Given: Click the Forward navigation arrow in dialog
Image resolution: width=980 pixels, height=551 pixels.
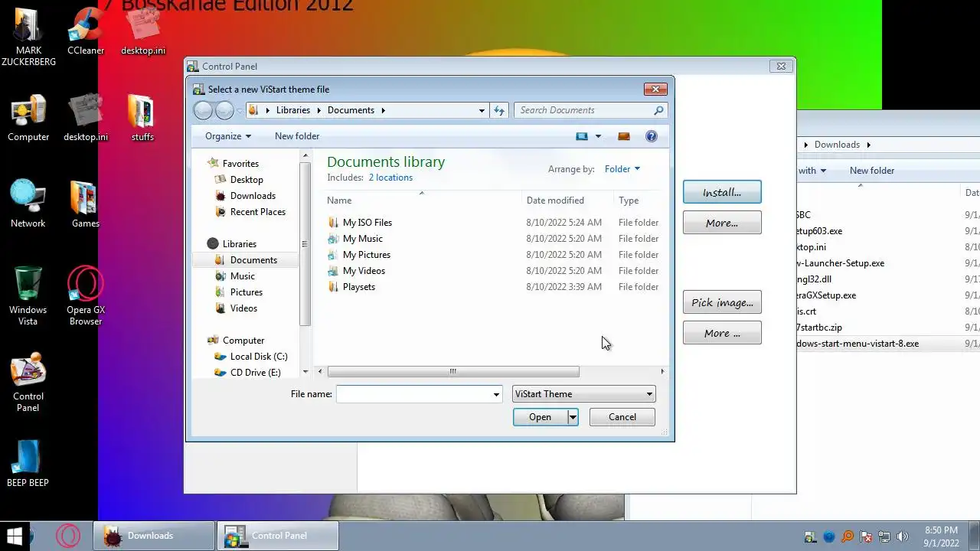Looking at the screenshot, I should tap(224, 110).
